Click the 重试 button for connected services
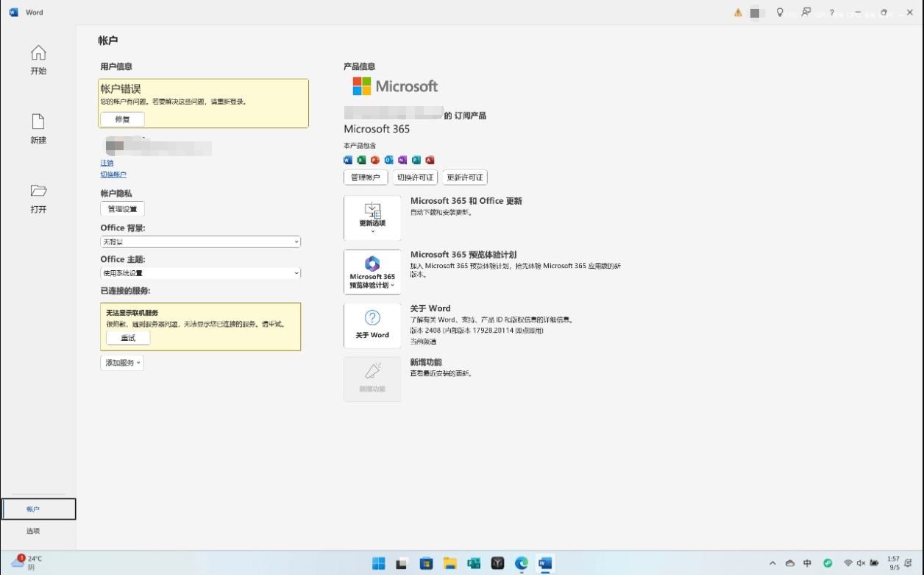This screenshot has width=924, height=575. click(x=128, y=337)
